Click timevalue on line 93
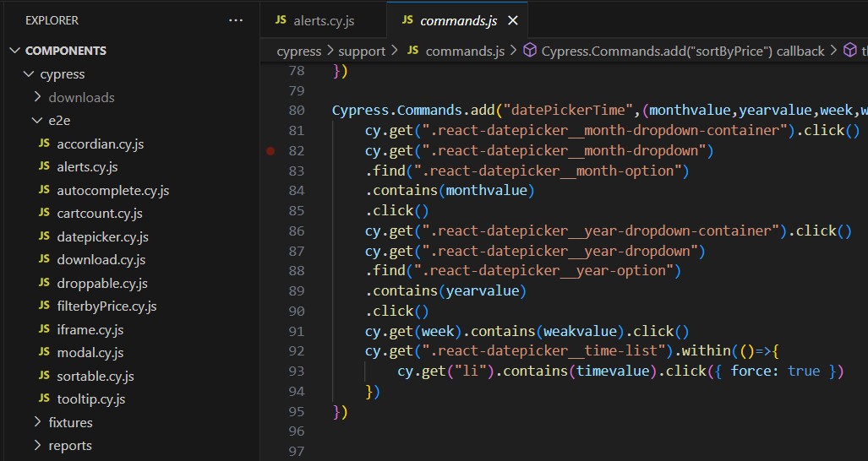The image size is (868, 461). [613, 371]
